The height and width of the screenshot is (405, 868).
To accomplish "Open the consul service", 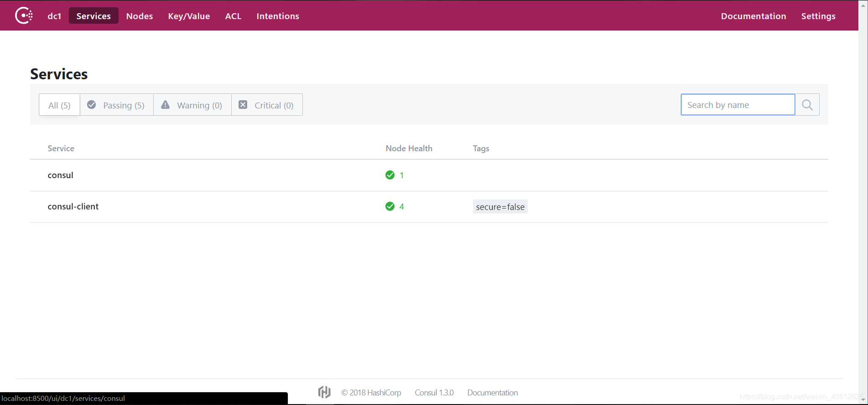I will [x=60, y=175].
